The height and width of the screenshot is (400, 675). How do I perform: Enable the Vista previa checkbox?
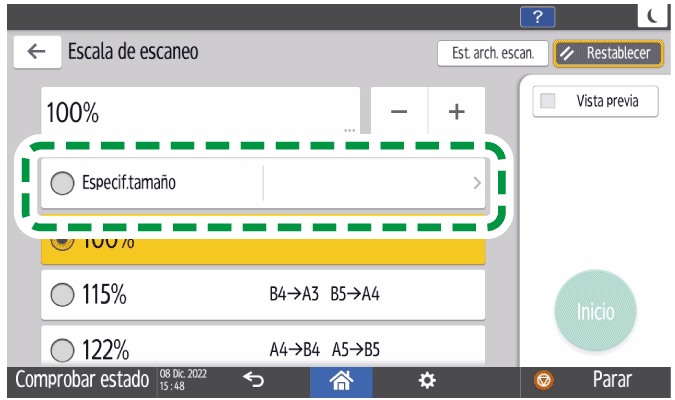[x=547, y=101]
